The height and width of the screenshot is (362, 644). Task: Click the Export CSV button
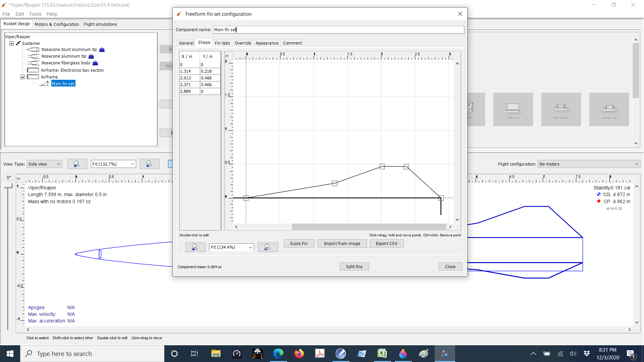pos(386,243)
